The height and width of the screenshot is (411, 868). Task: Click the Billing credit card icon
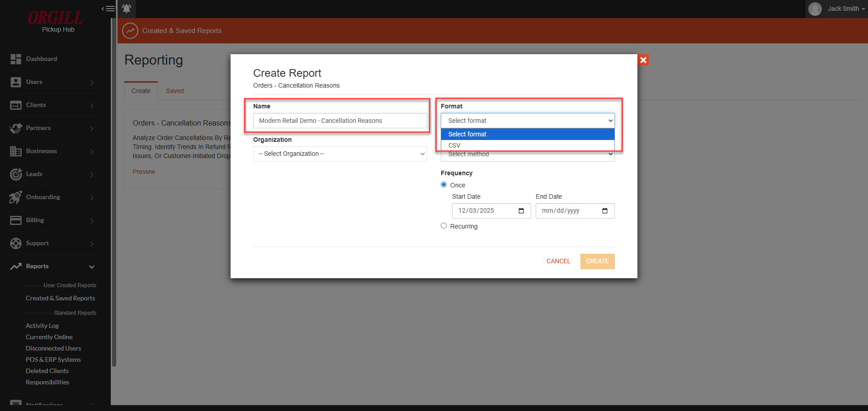pos(16,220)
